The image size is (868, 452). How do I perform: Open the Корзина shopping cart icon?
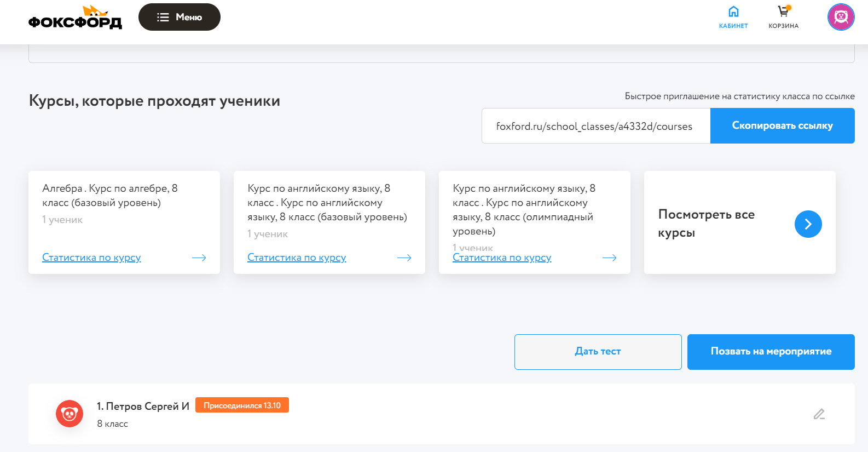click(x=783, y=12)
